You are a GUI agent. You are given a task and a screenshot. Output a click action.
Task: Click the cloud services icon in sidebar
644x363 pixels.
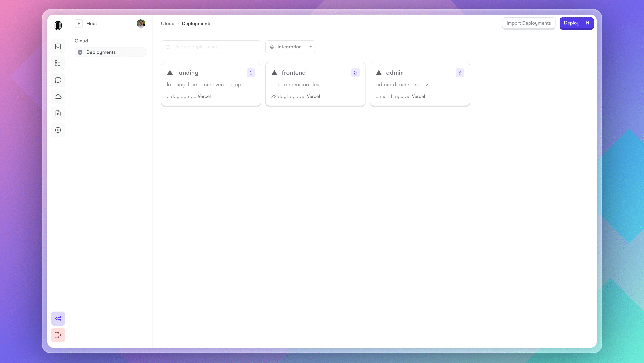pos(58,97)
